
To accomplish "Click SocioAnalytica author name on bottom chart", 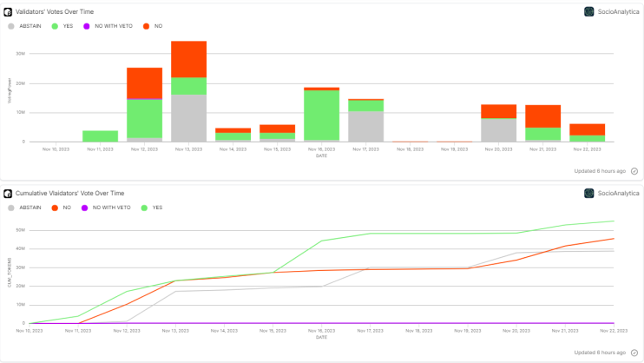I will 618,193.
